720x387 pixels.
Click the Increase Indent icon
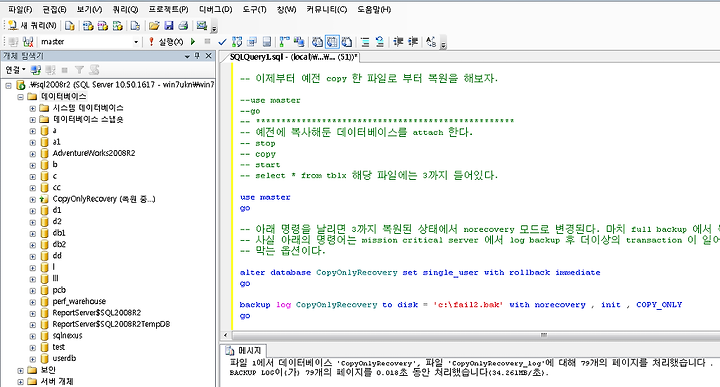[413, 42]
